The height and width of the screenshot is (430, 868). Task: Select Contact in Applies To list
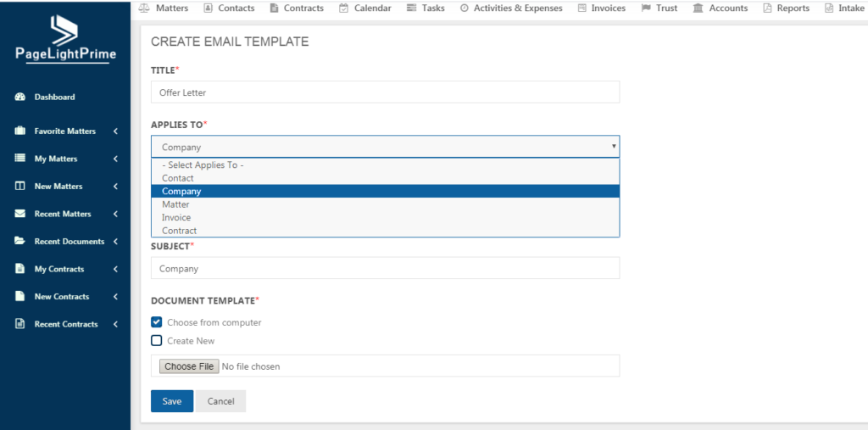[x=386, y=178]
